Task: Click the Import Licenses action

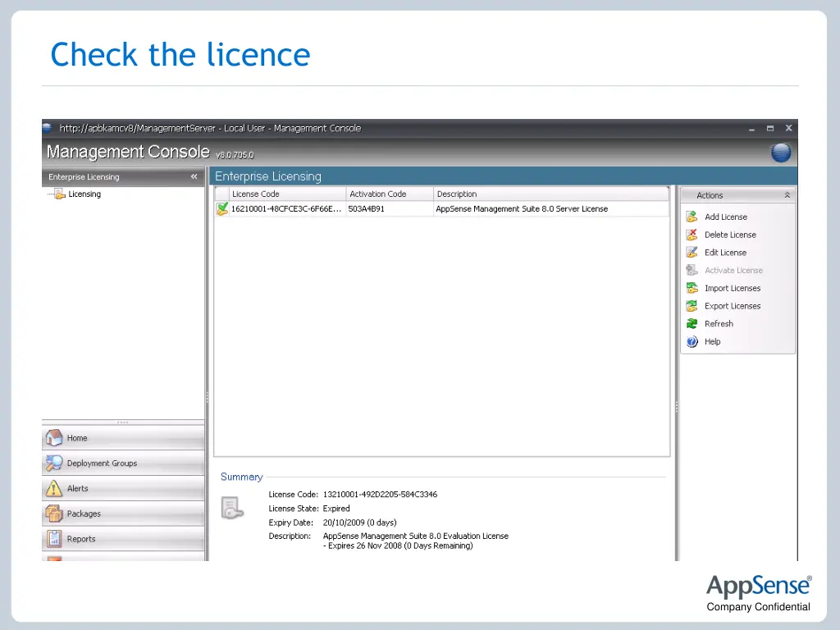Action: click(x=733, y=288)
